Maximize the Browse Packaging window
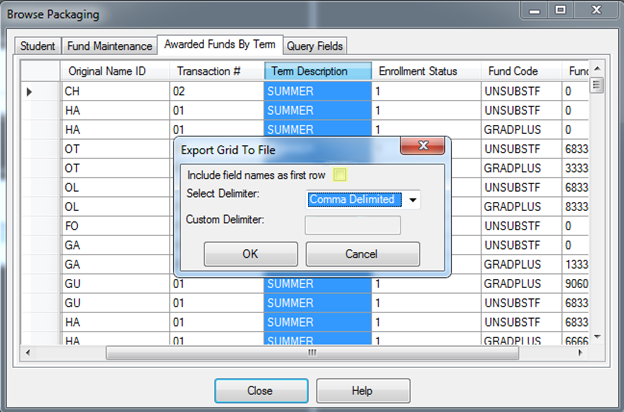 click(x=560, y=10)
